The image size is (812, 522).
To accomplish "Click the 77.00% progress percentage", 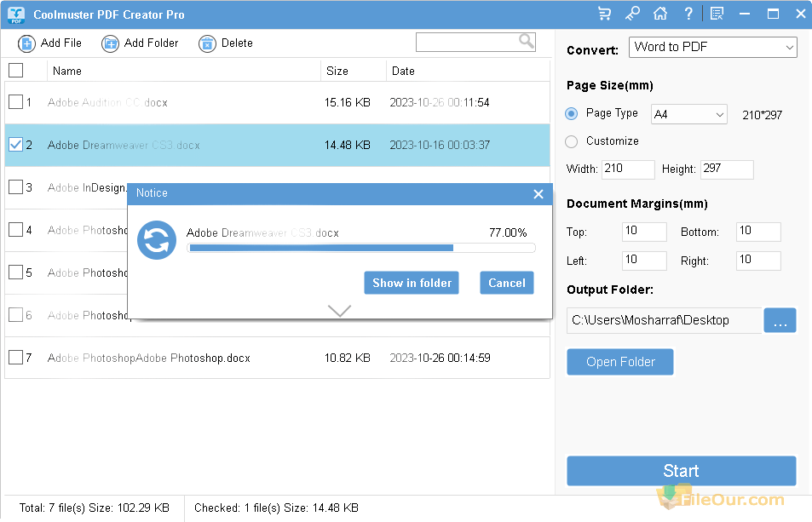I will [x=508, y=232].
